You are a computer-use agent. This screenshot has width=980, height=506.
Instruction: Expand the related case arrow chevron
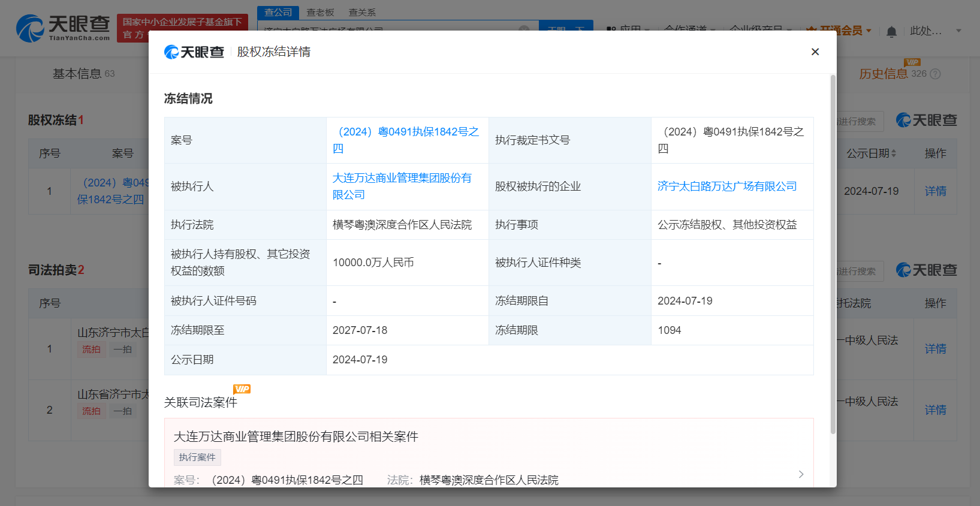tap(801, 474)
